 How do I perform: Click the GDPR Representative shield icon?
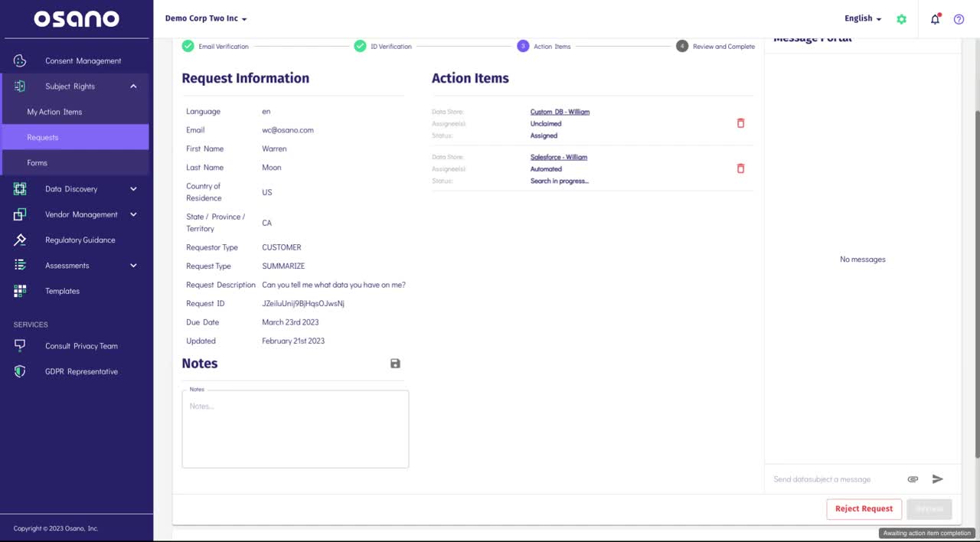click(20, 371)
